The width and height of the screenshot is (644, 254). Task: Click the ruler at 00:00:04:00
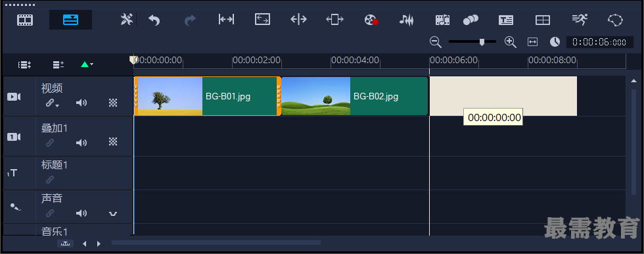pyautogui.click(x=356, y=61)
